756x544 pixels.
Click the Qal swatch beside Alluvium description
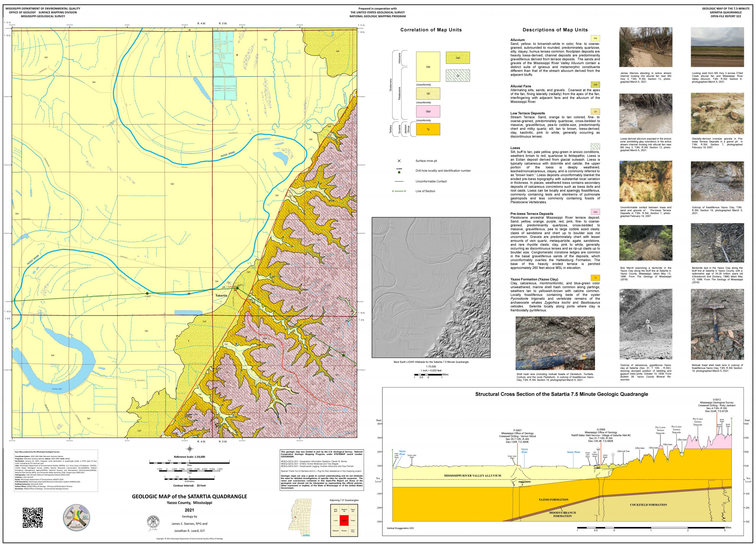pos(595,38)
